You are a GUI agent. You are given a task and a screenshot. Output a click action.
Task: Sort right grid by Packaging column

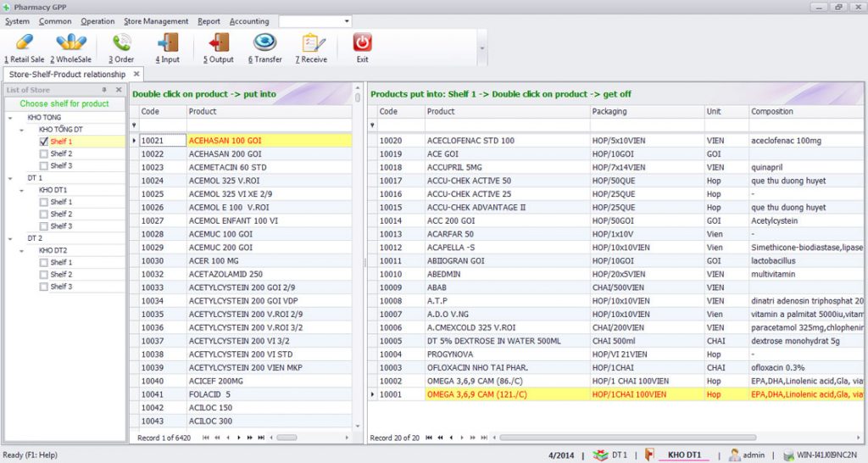pyautogui.click(x=647, y=111)
